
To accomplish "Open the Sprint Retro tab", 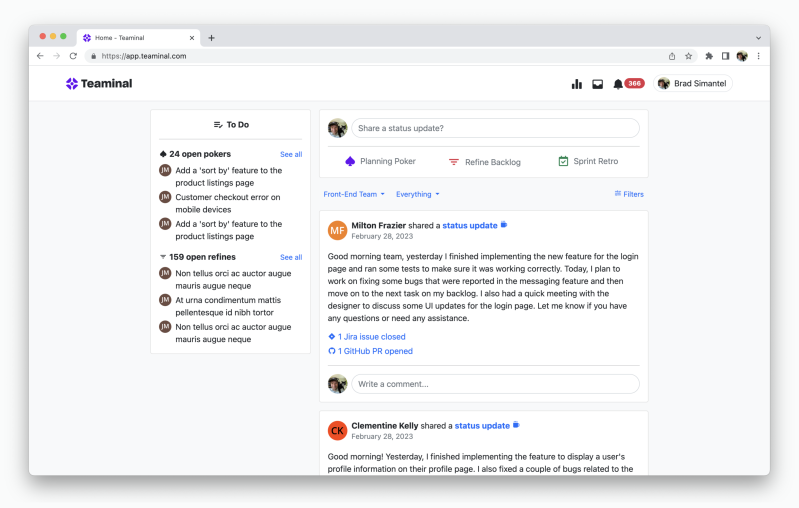I will tap(588, 161).
